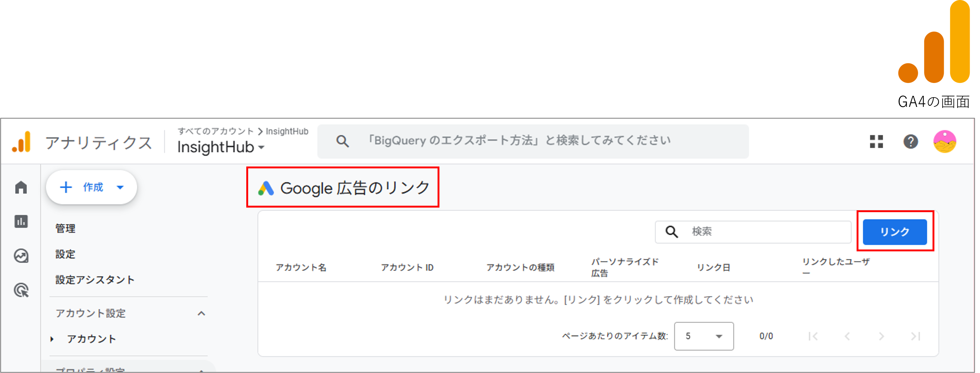Open the Google apps grid icon
The image size is (980, 373).
tap(876, 142)
